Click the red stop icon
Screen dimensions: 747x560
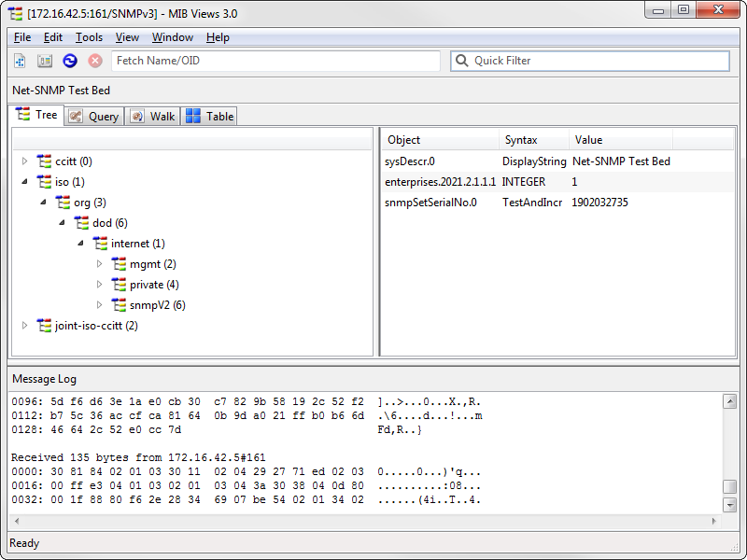click(x=95, y=61)
